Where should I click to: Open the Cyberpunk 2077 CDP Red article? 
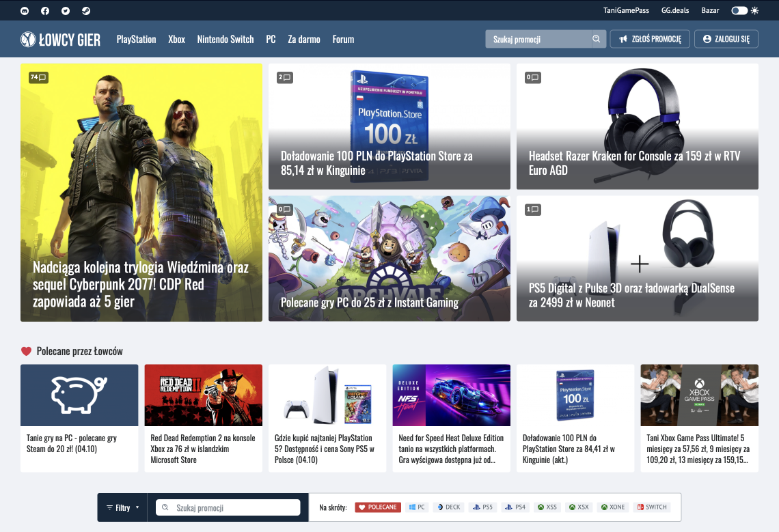(x=141, y=192)
